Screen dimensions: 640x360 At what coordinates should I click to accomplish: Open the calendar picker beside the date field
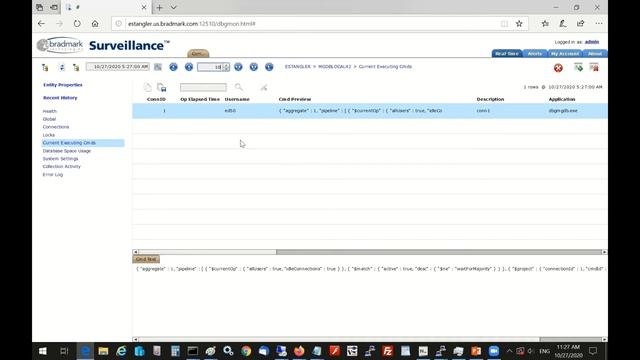click(158, 67)
